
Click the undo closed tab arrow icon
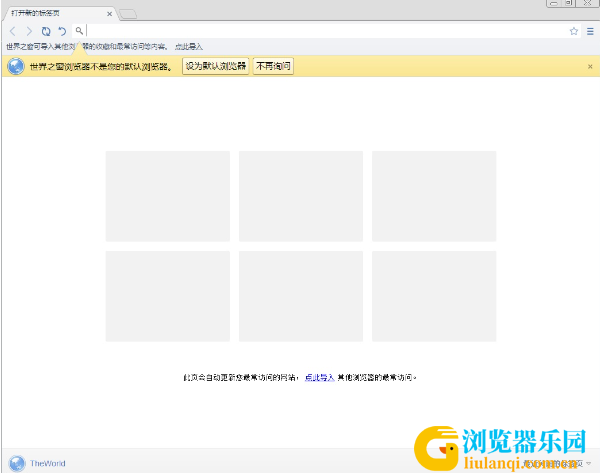pyautogui.click(x=62, y=31)
